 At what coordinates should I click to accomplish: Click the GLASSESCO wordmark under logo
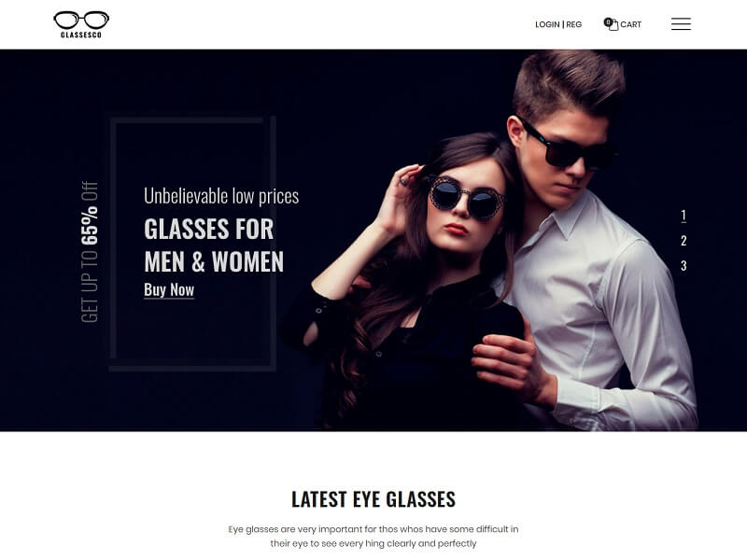tap(81, 35)
